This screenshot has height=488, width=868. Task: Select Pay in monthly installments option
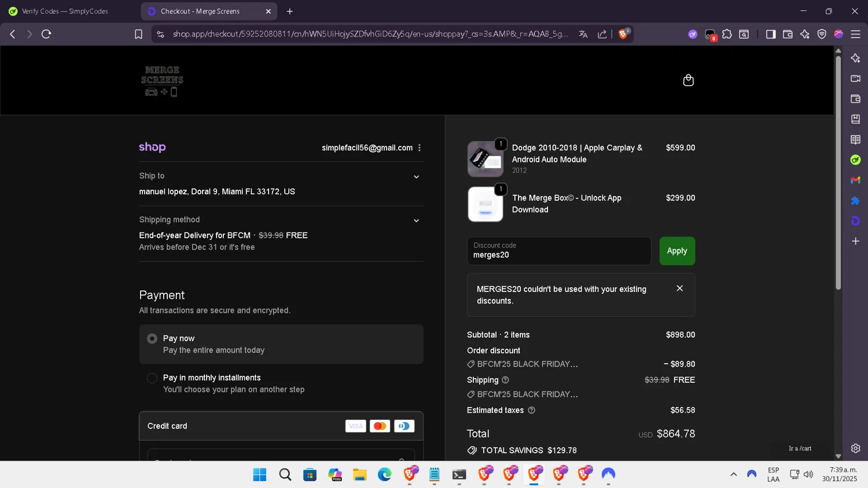tap(281, 383)
